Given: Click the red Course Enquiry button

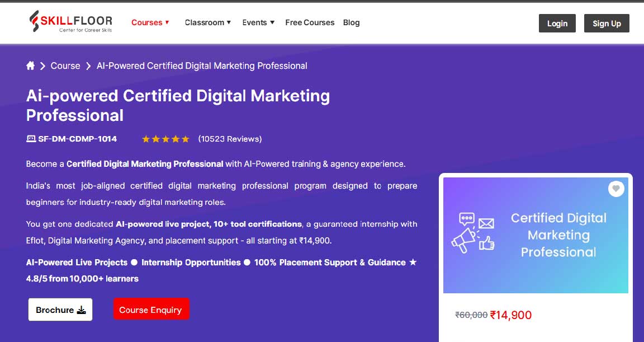Looking at the screenshot, I should click(151, 309).
